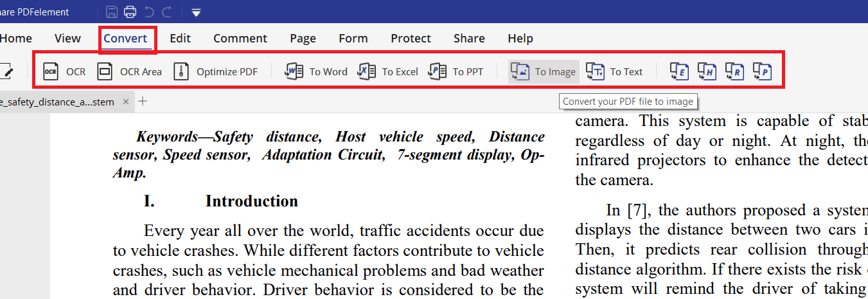868x299 pixels.
Task: Click the convert to RTF icon (R)
Action: pyautogui.click(x=734, y=71)
